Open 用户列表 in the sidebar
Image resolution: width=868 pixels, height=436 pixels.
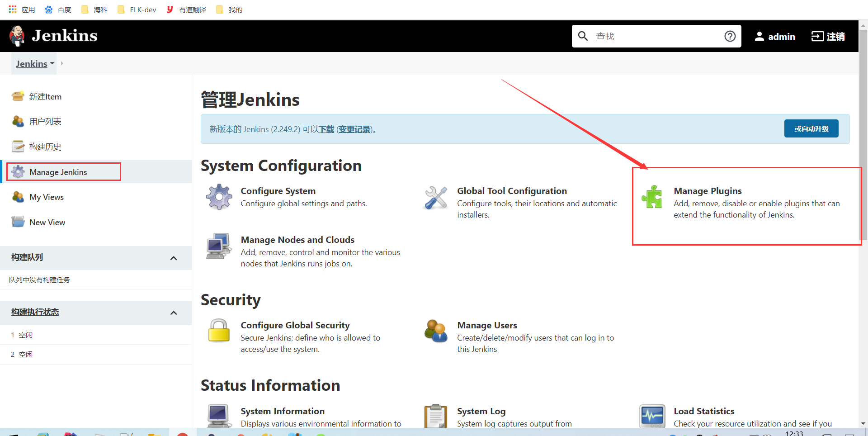pos(45,121)
